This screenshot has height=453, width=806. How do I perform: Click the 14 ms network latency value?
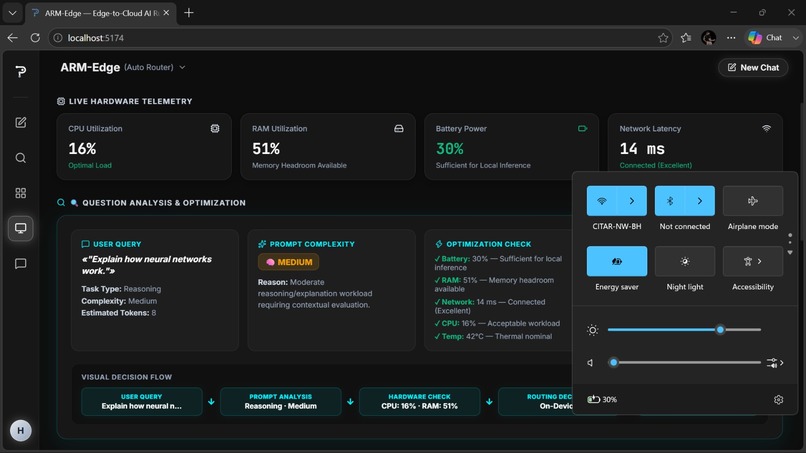click(642, 149)
